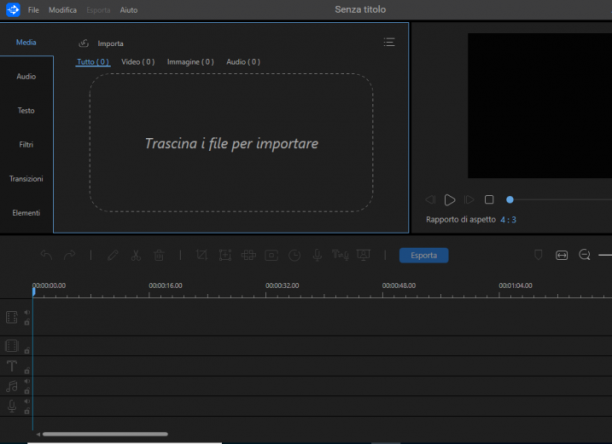This screenshot has height=444, width=612.
Task: Open the Elementi sidebar section
Action: click(26, 213)
